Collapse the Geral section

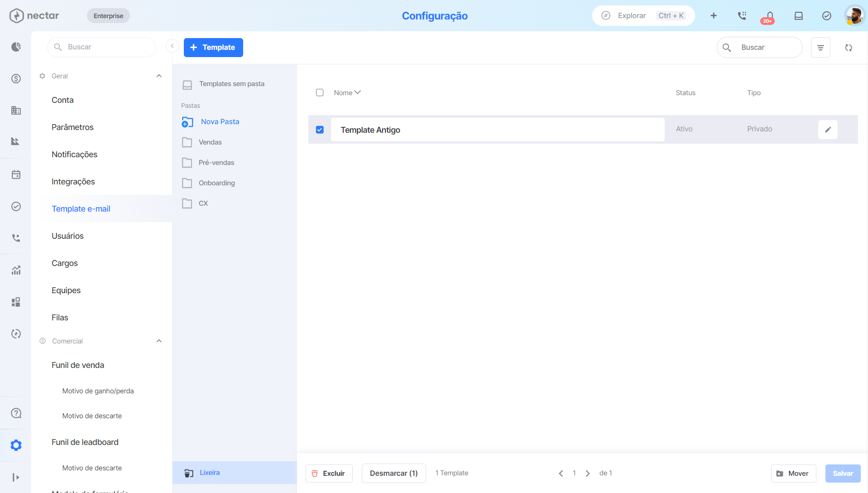click(159, 76)
